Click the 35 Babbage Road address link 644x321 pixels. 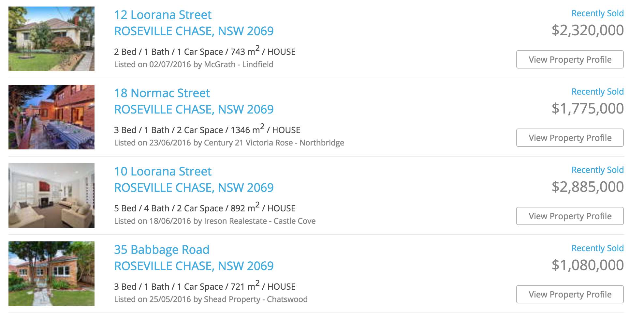click(162, 250)
